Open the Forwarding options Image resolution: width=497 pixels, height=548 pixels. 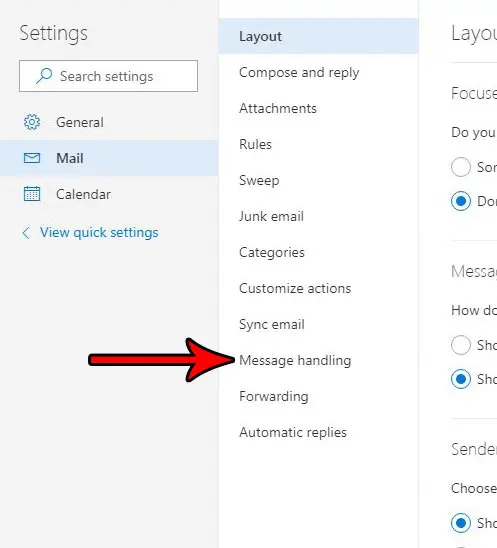coord(274,396)
